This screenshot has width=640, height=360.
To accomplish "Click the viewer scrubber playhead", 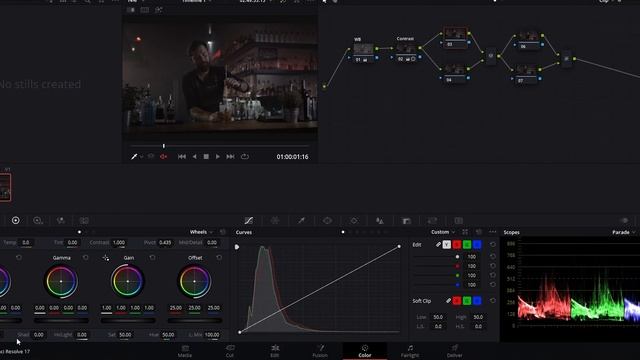I will tap(164, 146).
